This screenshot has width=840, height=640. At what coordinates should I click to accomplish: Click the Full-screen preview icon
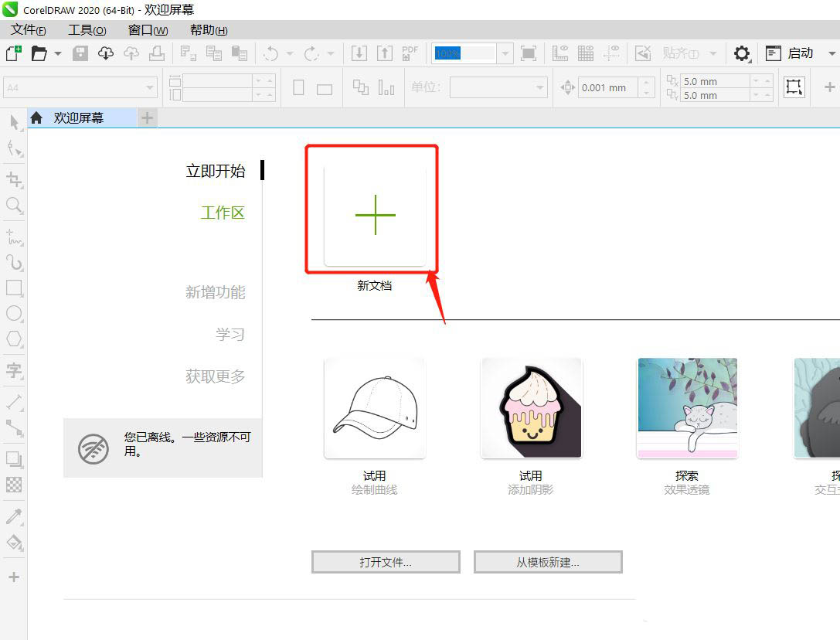pos(529,53)
